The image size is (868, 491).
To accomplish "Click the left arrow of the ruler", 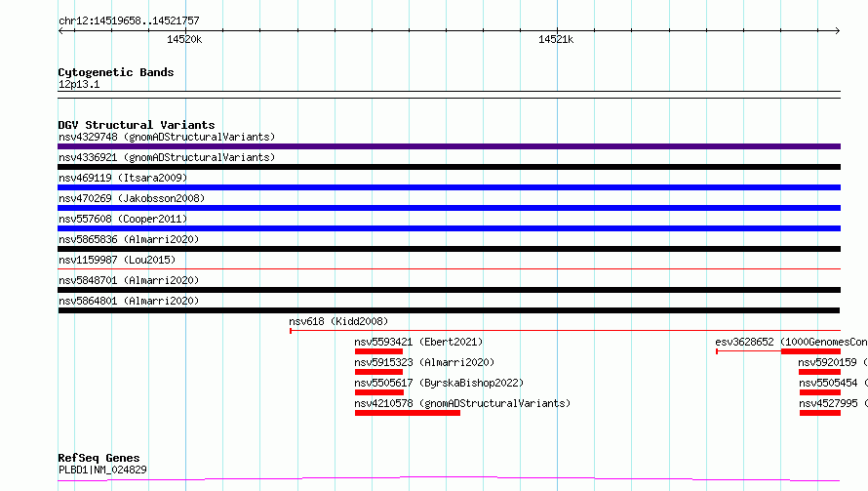I will [x=60, y=31].
